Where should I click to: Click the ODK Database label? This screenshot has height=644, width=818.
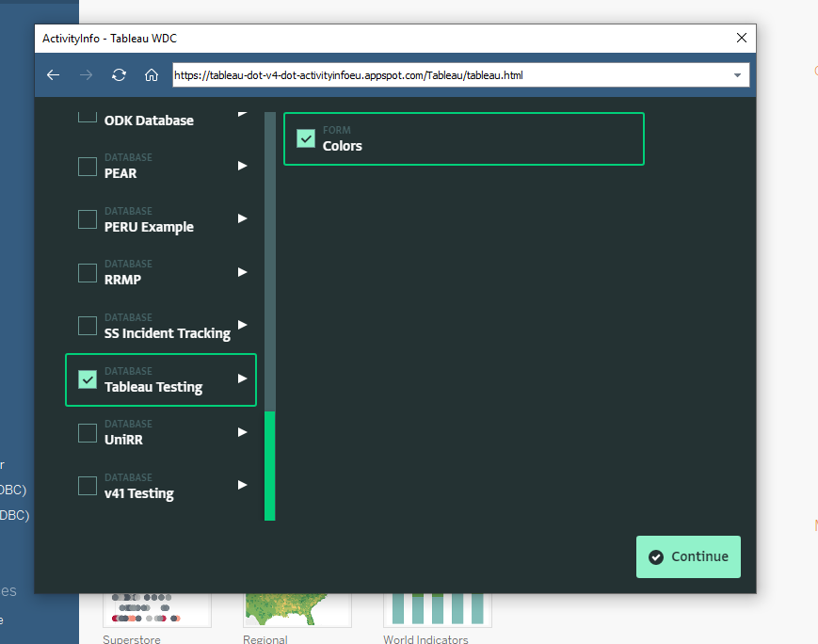[x=149, y=121]
